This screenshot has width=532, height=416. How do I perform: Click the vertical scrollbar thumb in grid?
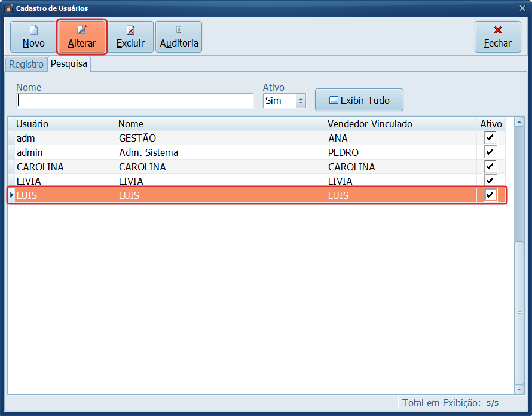(519, 313)
